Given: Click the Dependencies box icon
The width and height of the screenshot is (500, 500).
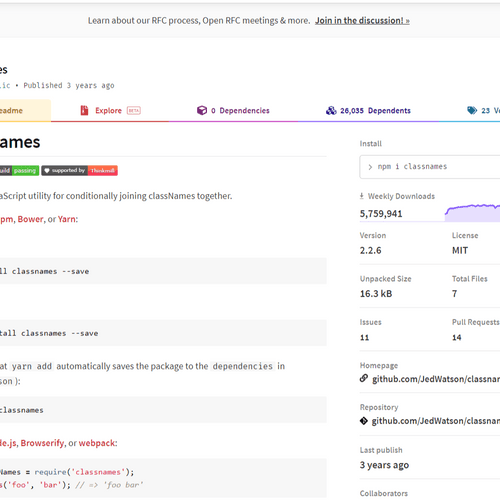Looking at the screenshot, I should click(x=202, y=110).
